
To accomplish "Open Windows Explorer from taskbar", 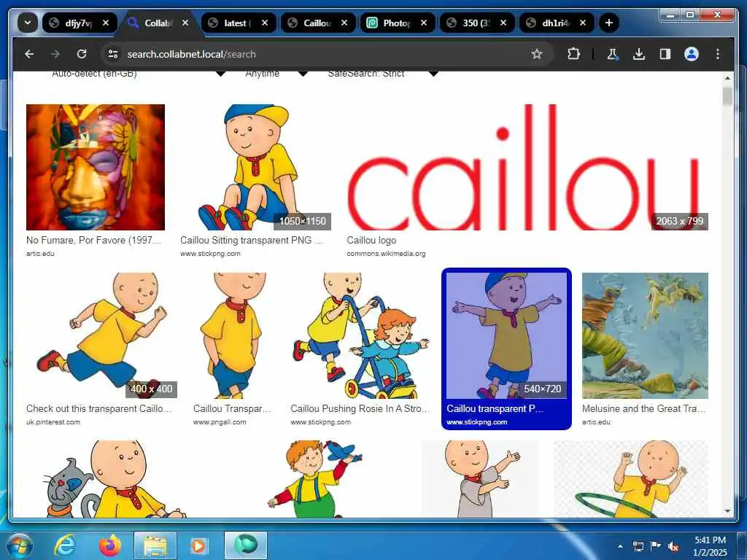I will coord(155,545).
